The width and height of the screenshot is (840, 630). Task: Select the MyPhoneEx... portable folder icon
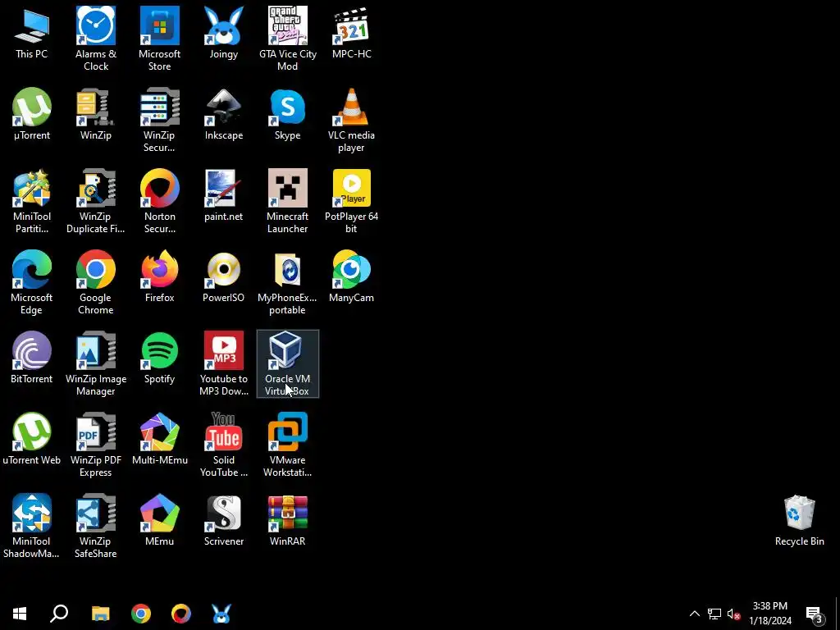(x=288, y=282)
